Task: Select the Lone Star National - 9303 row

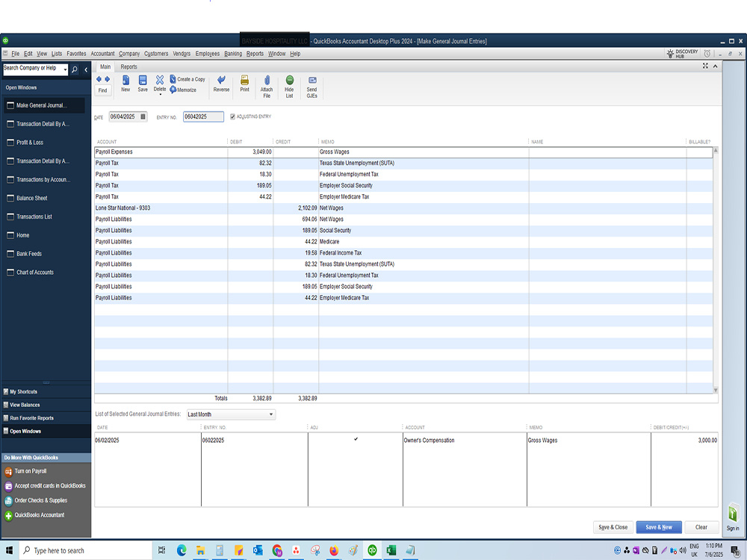Action: pyautogui.click(x=403, y=208)
